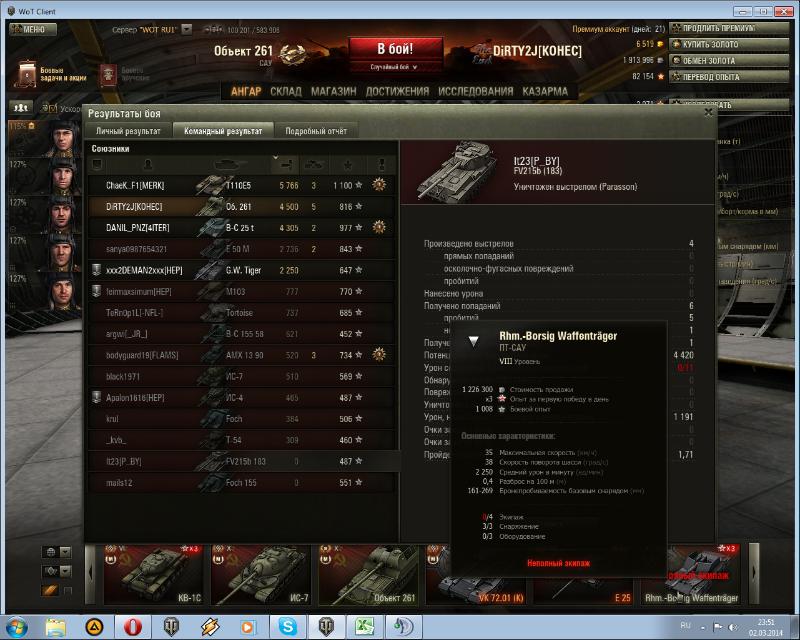800x640 pixels.
Task: Select the ИС-7 tank in carousel
Action: pos(261,574)
